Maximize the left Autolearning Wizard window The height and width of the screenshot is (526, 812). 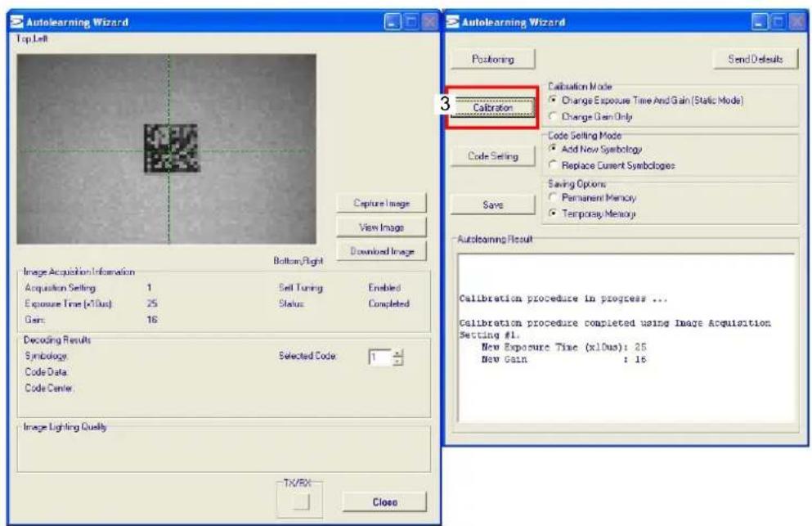[x=411, y=22]
